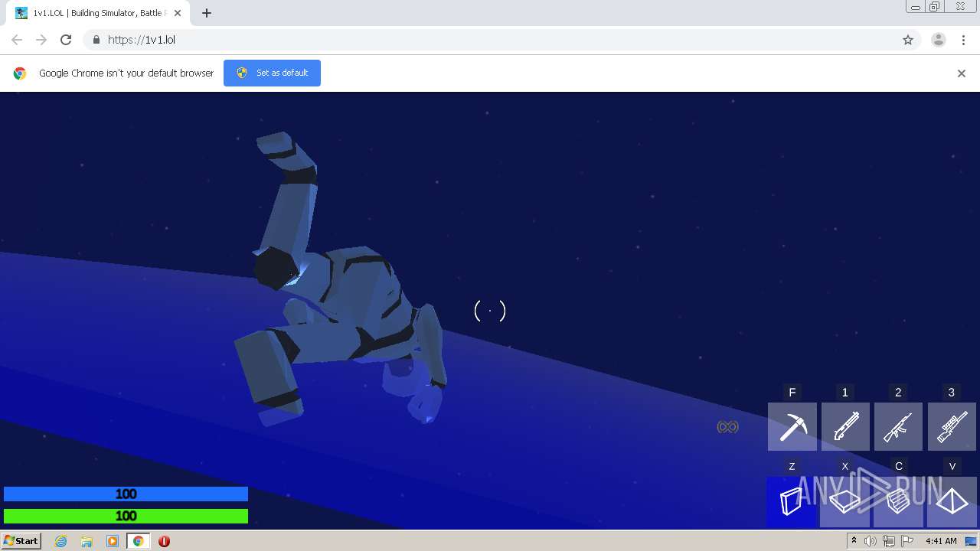Select the sniper rifle slot 3
980x551 pixels.
[952, 426]
